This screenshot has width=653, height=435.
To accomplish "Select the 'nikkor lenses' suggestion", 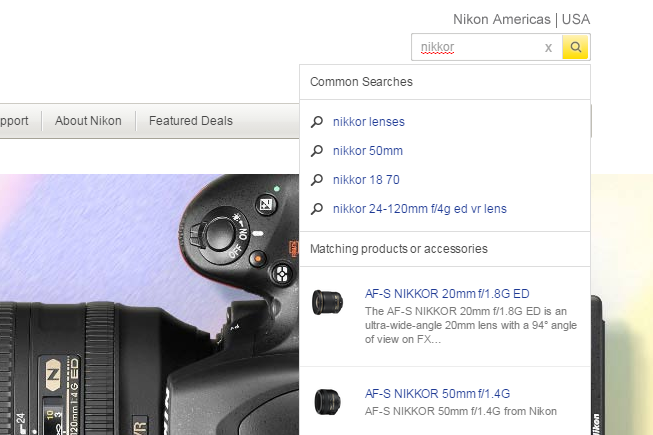I will [369, 122].
